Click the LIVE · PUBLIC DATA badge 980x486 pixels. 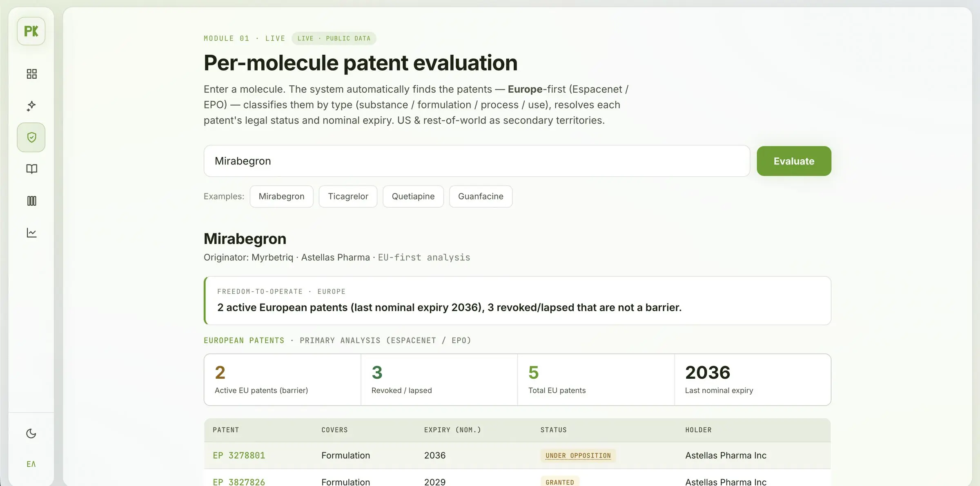coord(334,38)
